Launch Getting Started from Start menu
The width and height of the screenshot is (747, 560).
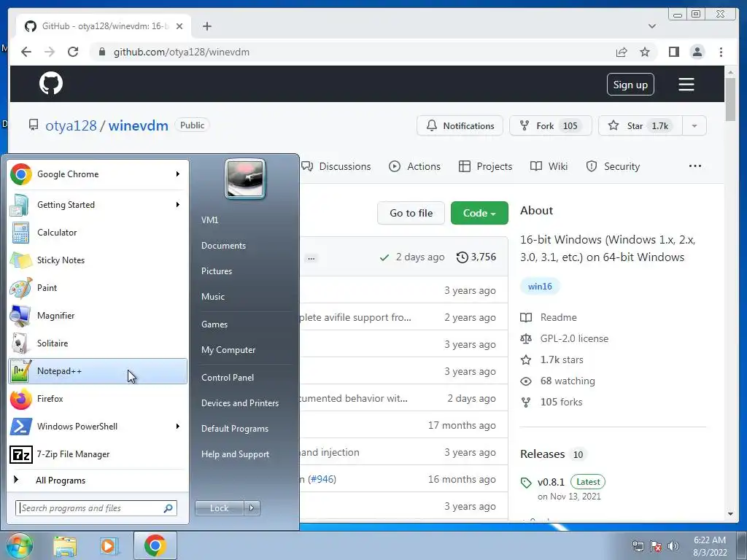point(98,205)
